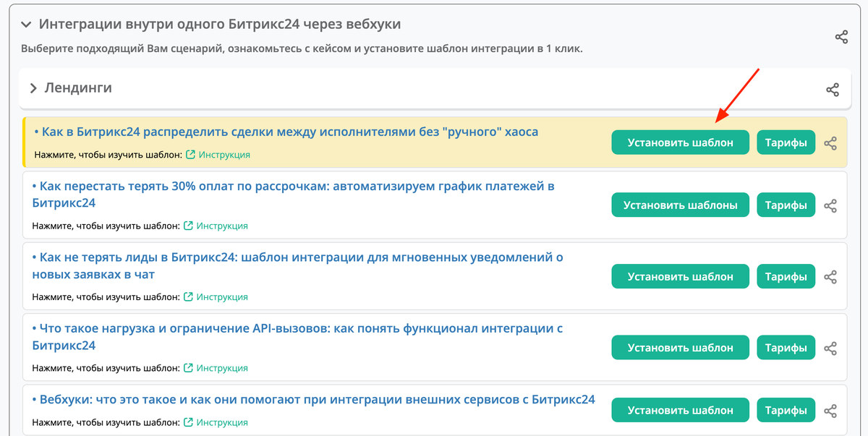Share the 'нагрузка и ограничение API-вызовов' row
Viewport: 868px width, 436px height.
(830, 348)
